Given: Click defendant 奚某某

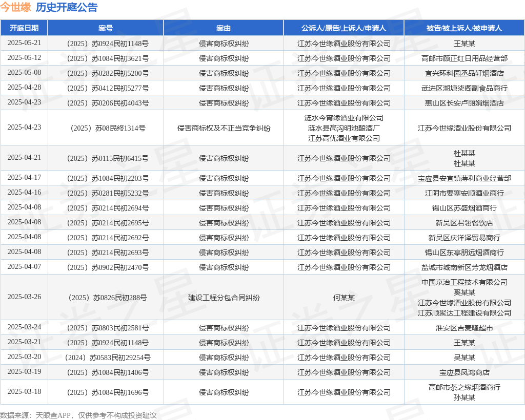Looking at the screenshot, I should coord(465,292).
